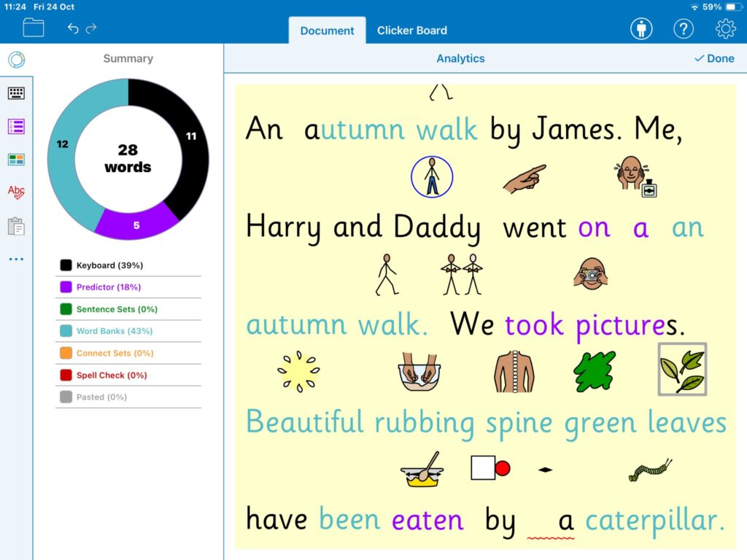Screen dimensions: 747x560
Task: Open the purple sentence list sidebar icon
Action: [x=16, y=126]
